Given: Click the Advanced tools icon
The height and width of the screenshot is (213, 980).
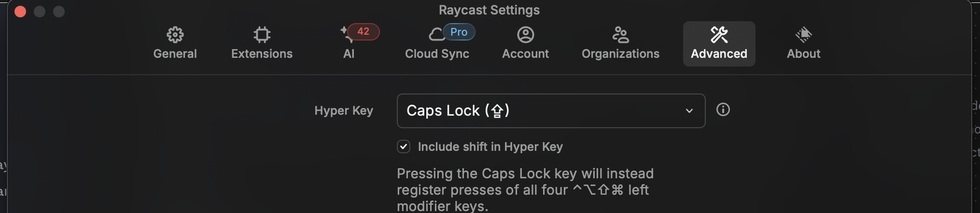Looking at the screenshot, I should (719, 35).
